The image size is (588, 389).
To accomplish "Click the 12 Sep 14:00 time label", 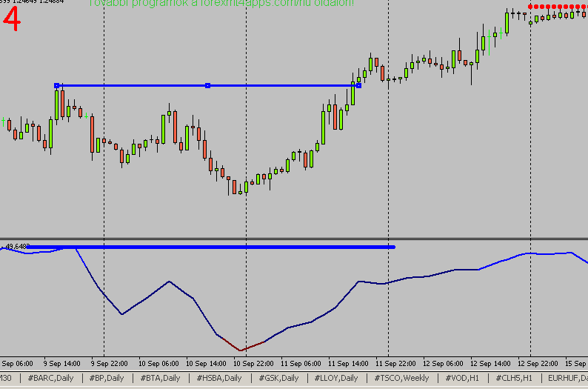I will 490,364.
